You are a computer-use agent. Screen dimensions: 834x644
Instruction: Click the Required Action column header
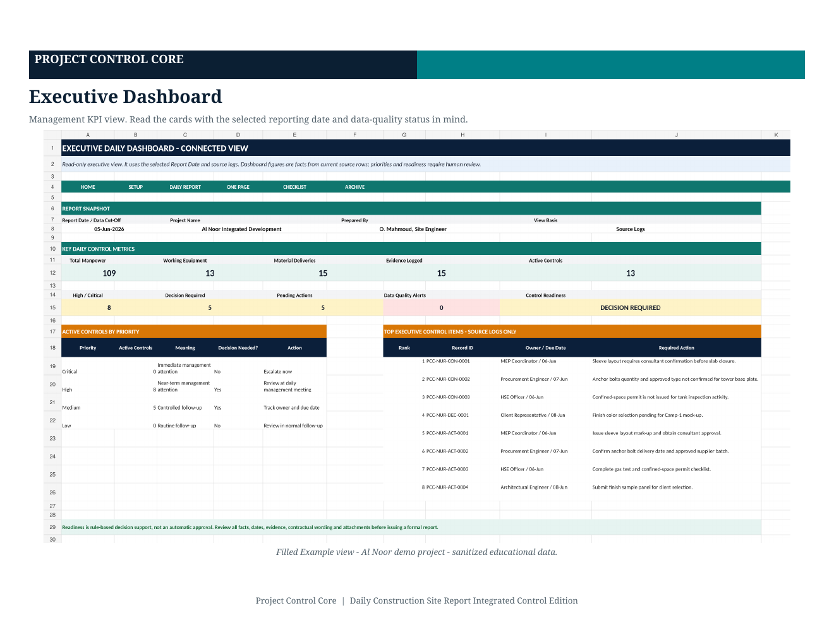[676, 348]
